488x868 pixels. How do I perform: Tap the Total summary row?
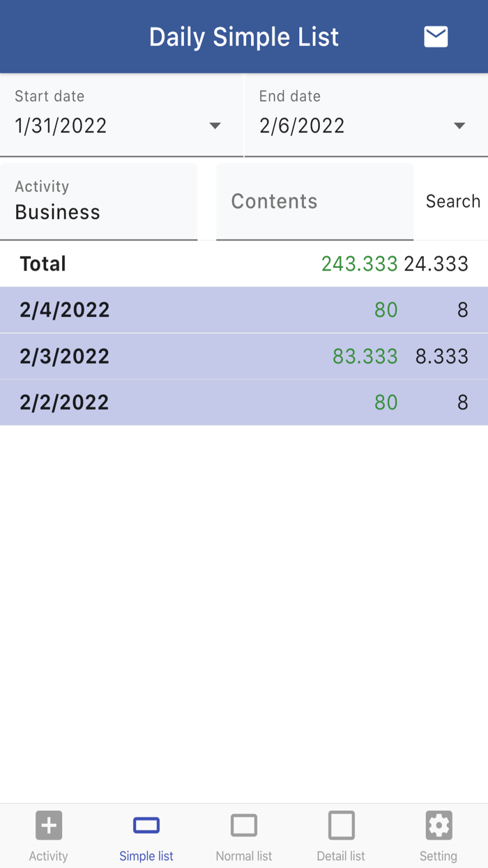coord(244,264)
